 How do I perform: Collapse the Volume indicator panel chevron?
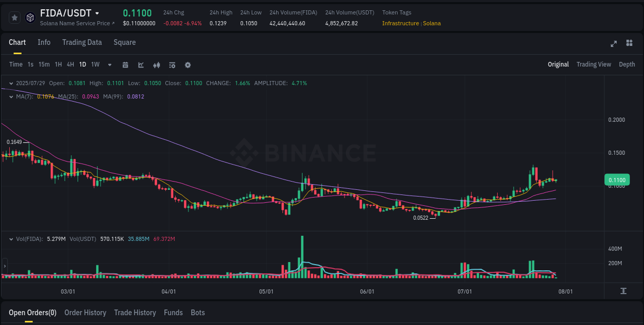(11, 239)
